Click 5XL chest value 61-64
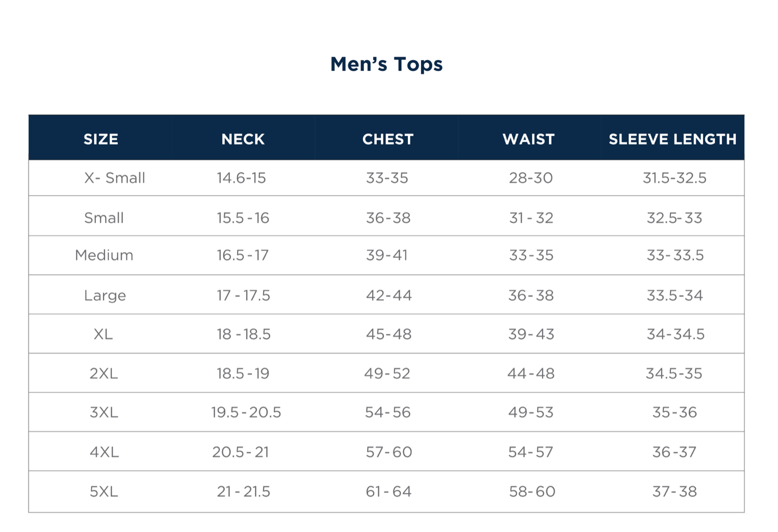 [388, 492]
